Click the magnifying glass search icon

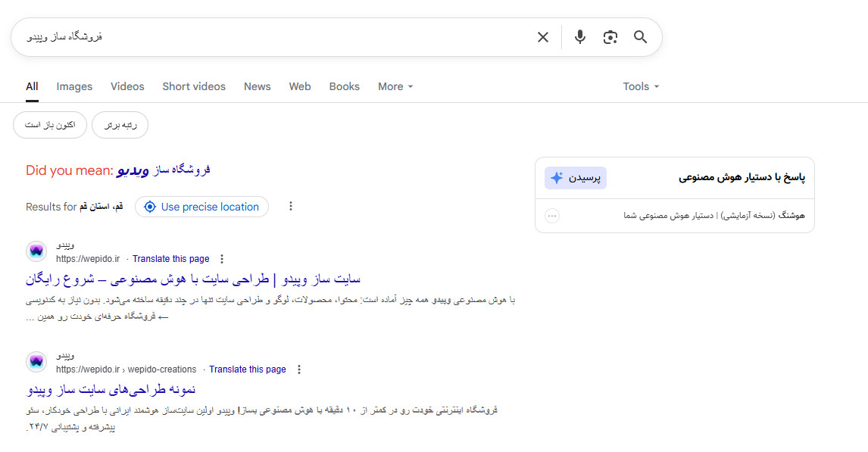tap(640, 36)
